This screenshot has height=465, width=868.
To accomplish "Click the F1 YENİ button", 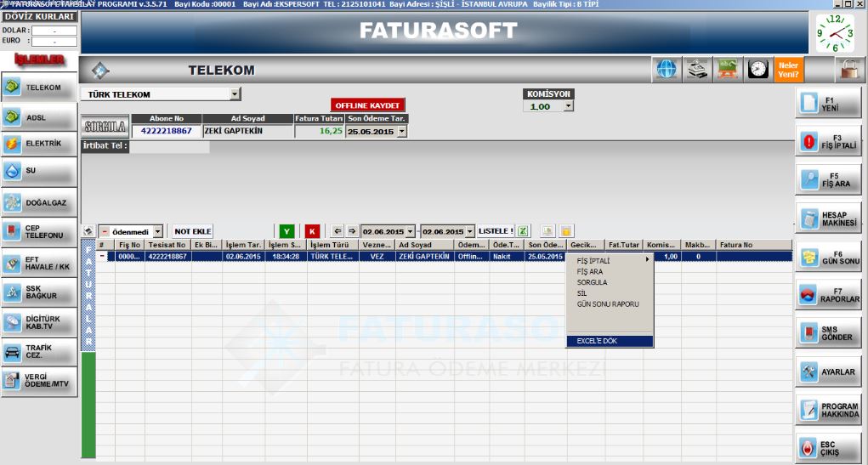I will coord(829,104).
